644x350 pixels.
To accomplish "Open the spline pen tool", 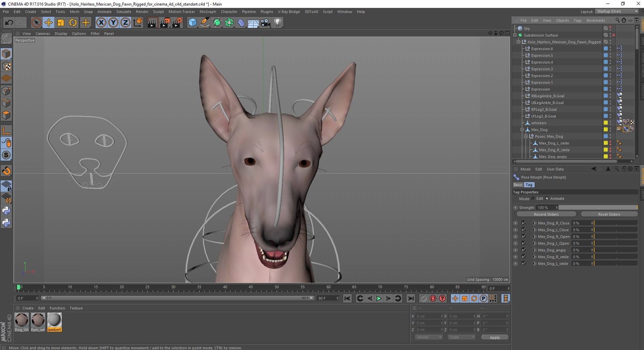I will (205, 23).
